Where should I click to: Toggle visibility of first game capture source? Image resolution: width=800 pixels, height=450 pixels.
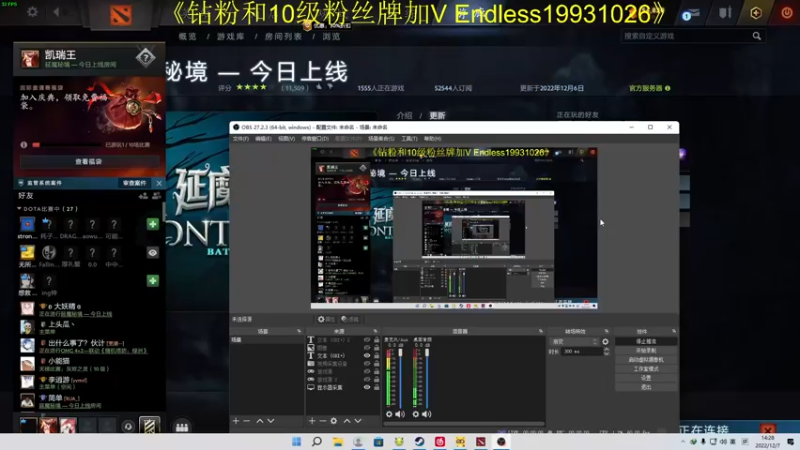click(367, 371)
